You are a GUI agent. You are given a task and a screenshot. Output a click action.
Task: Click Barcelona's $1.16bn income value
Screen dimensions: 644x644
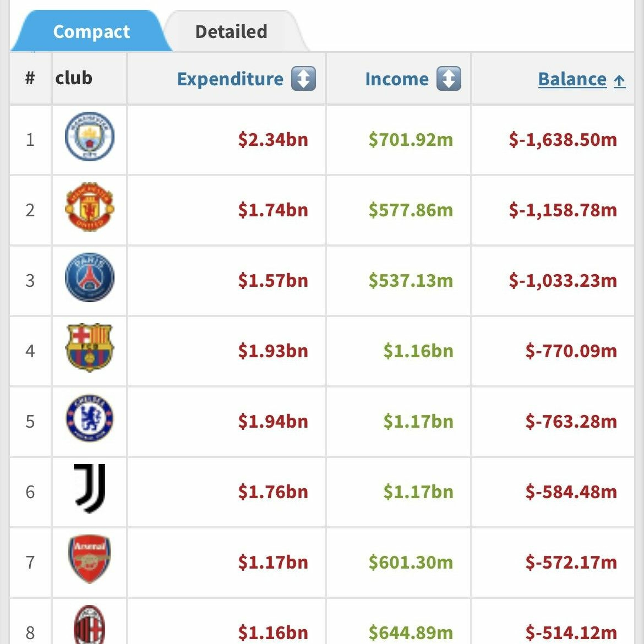pyautogui.click(x=418, y=351)
